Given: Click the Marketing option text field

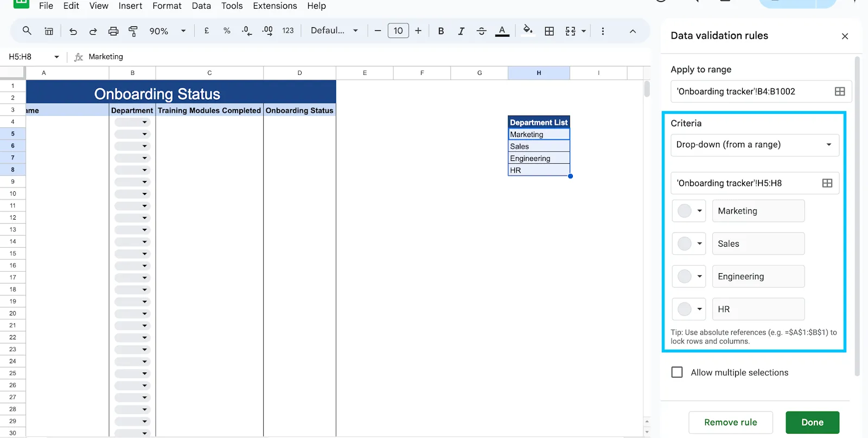Looking at the screenshot, I should [758, 211].
